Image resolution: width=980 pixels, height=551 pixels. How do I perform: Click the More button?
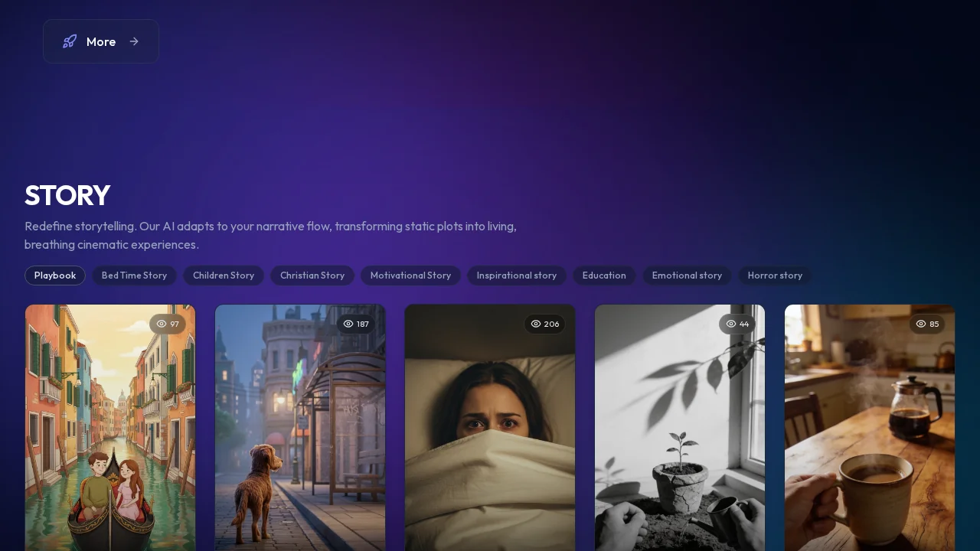[x=101, y=41]
